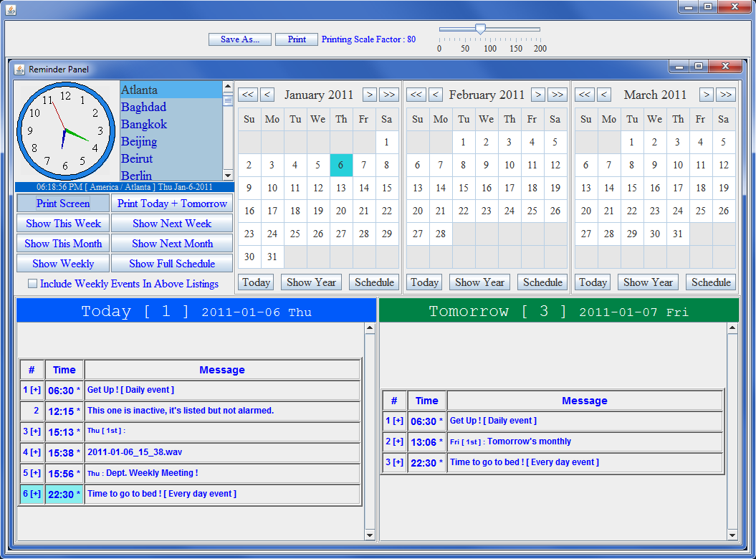Advance January calendar by one month

coord(369,95)
